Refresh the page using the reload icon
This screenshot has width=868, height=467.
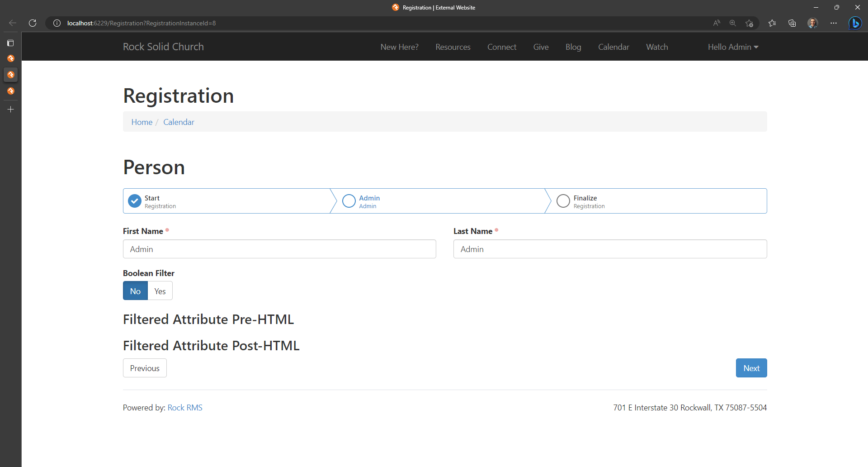[x=32, y=23]
